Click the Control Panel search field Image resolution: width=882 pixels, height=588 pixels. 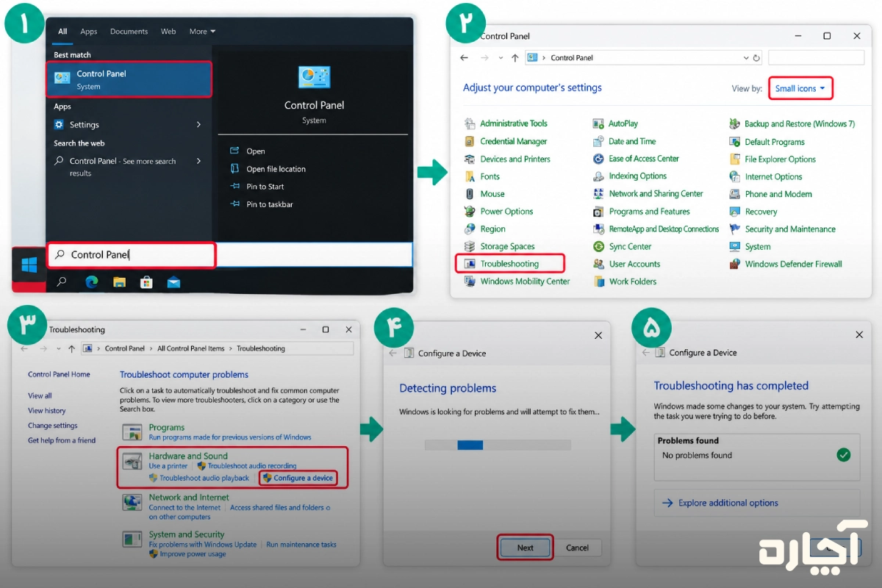tap(817, 57)
